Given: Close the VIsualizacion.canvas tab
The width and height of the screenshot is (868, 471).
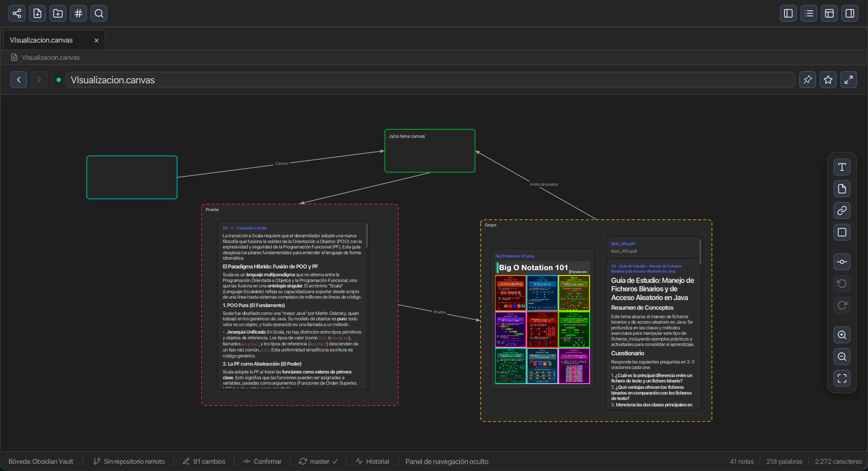Looking at the screenshot, I should click(x=96, y=40).
